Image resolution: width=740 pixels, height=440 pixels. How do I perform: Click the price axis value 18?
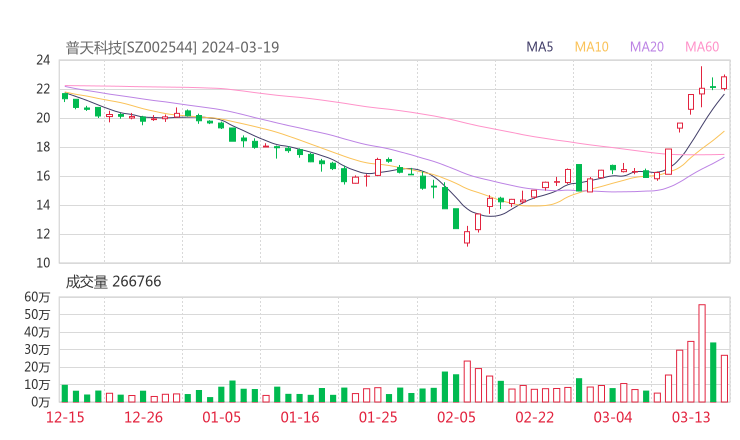(43, 147)
